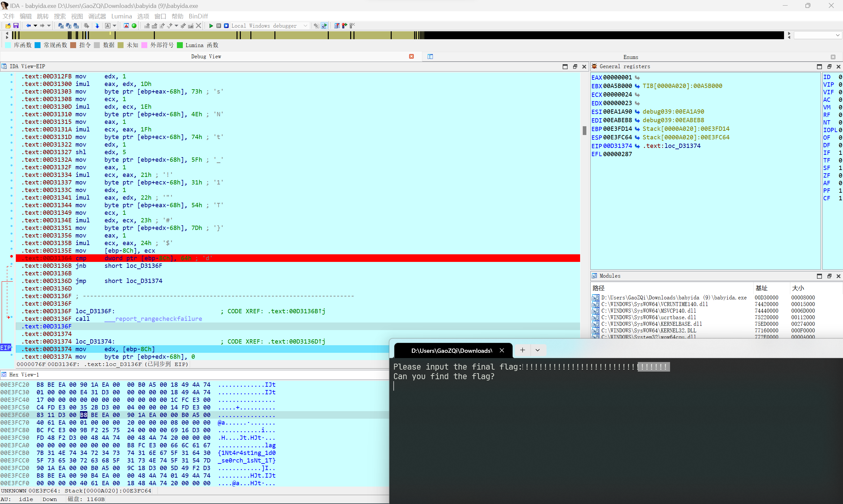Open back-navigation history dropdown arrow
The width and height of the screenshot is (843, 504).
(x=35, y=26)
